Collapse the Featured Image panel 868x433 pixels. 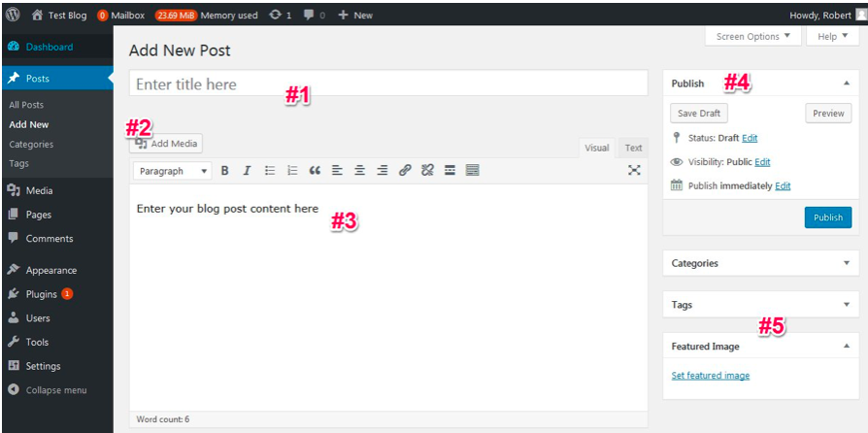click(x=847, y=346)
